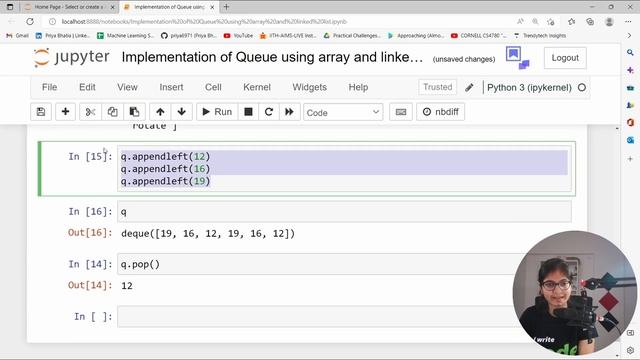The height and width of the screenshot is (360, 640).
Task: Expand more bookmarks chevron
Action: pos(629,36)
